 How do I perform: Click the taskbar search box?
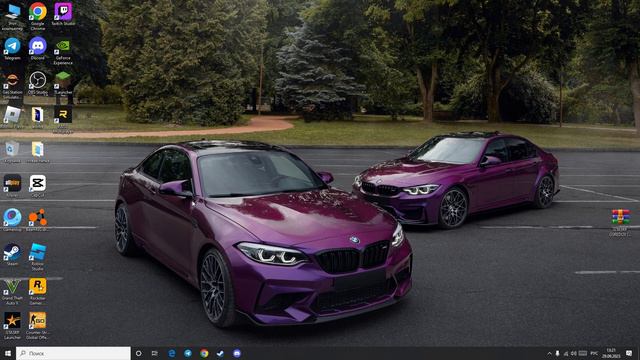pos(73,353)
